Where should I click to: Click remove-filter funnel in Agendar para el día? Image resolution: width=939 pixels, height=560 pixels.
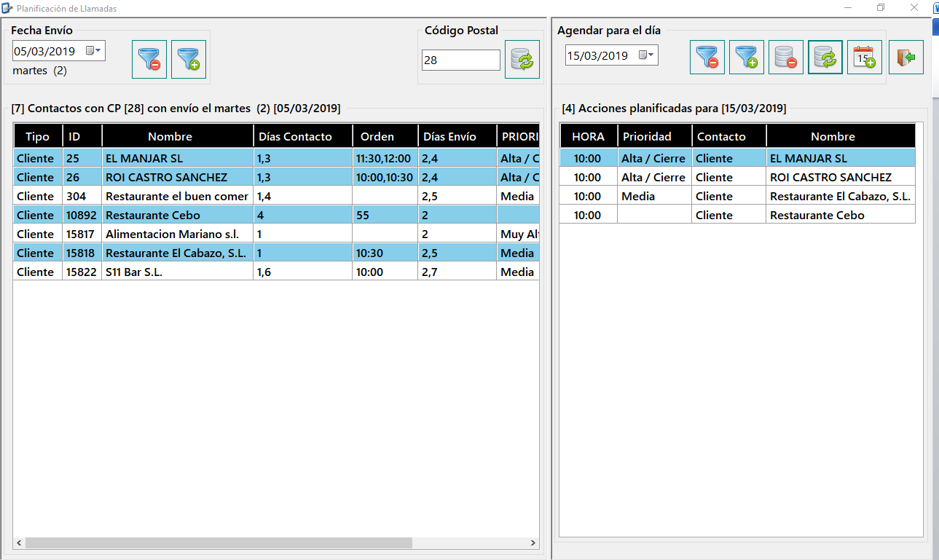(x=707, y=58)
